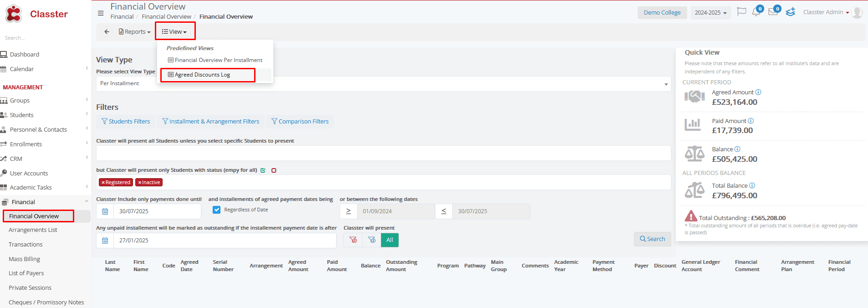Open User Accounts in sidebar
Viewport: 868px width, 308px height.
[29, 174]
